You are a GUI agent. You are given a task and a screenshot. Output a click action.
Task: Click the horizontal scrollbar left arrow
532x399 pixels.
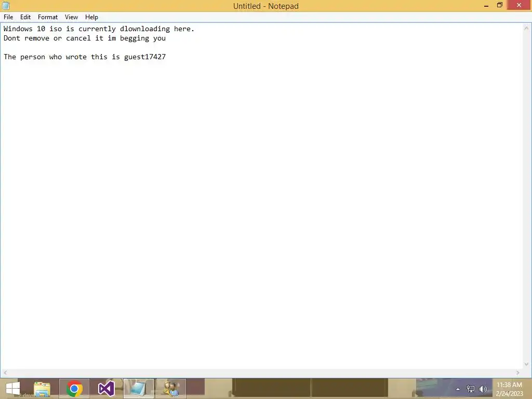tap(5, 373)
